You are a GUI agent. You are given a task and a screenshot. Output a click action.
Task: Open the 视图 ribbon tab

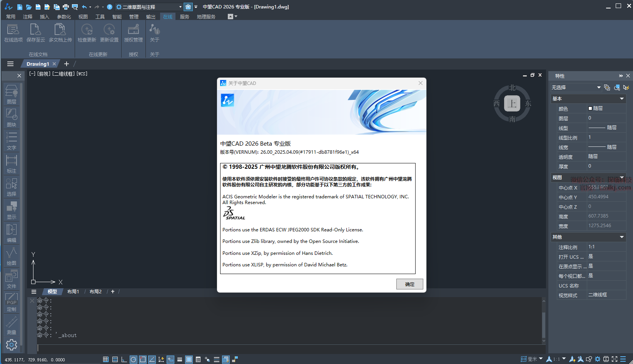coord(83,17)
